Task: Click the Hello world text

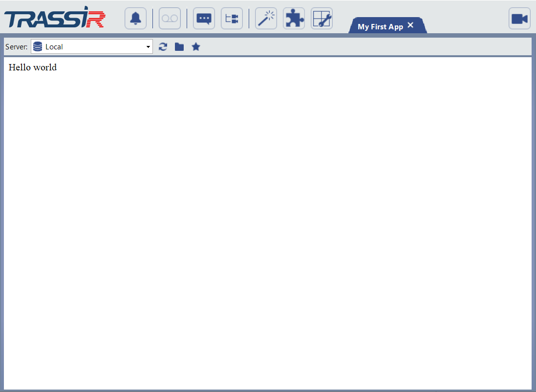Action: coord(32,67)
